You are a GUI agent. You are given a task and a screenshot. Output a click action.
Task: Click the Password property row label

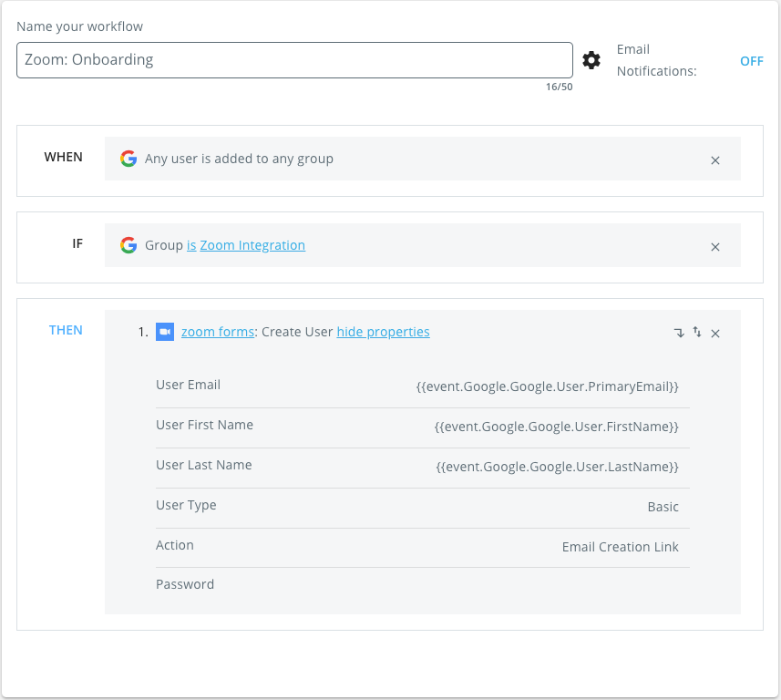[185, 584]
